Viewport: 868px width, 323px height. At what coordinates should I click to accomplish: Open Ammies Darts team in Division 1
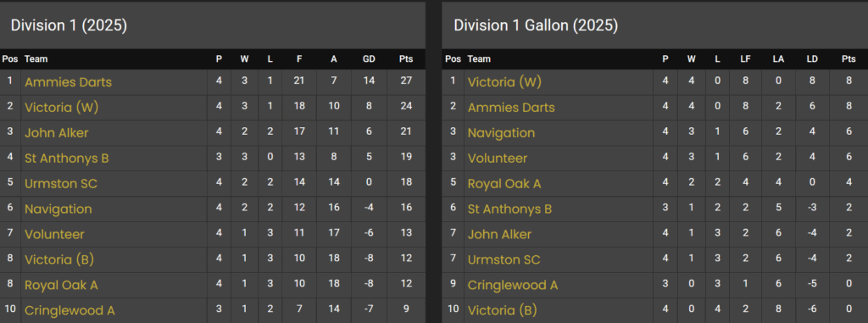tap(68, 82)
